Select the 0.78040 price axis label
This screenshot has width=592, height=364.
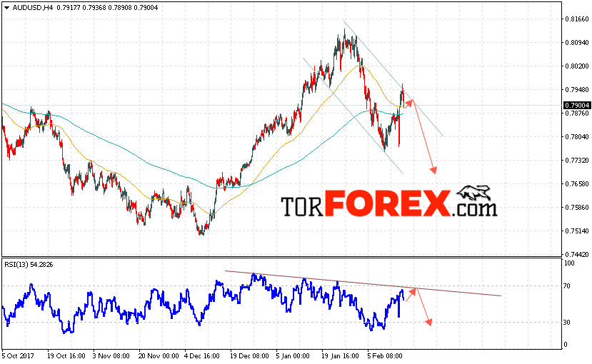[577, 137]
